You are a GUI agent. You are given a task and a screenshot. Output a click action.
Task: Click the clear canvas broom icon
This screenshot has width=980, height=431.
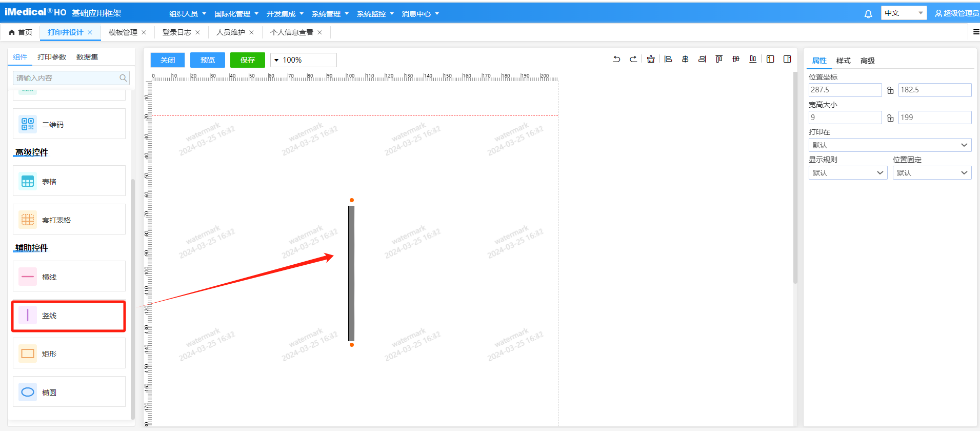(x=651, y=60)
